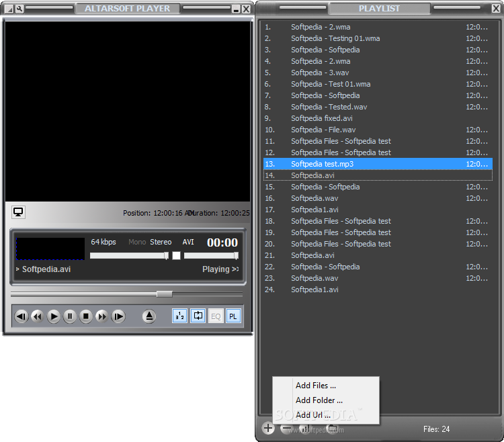The height and width of the screenshot is (442, 504).
Task: Toggle the EQ equalizer button
Action: pos(216,316)
